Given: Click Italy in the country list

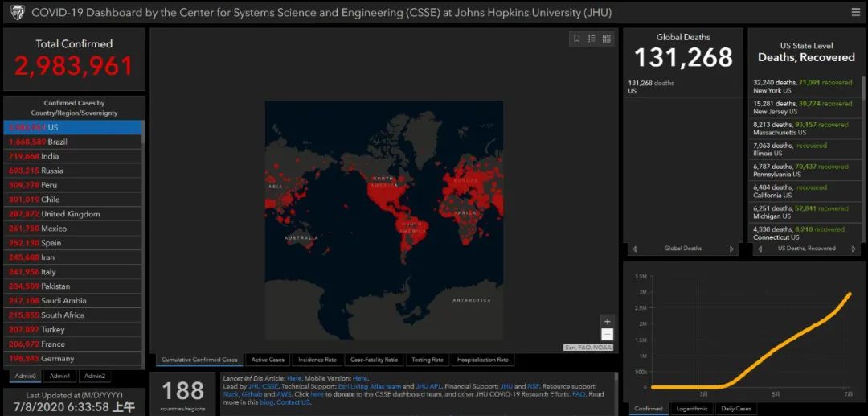Looking at the screenshot, I should click(x=72, y=271).
